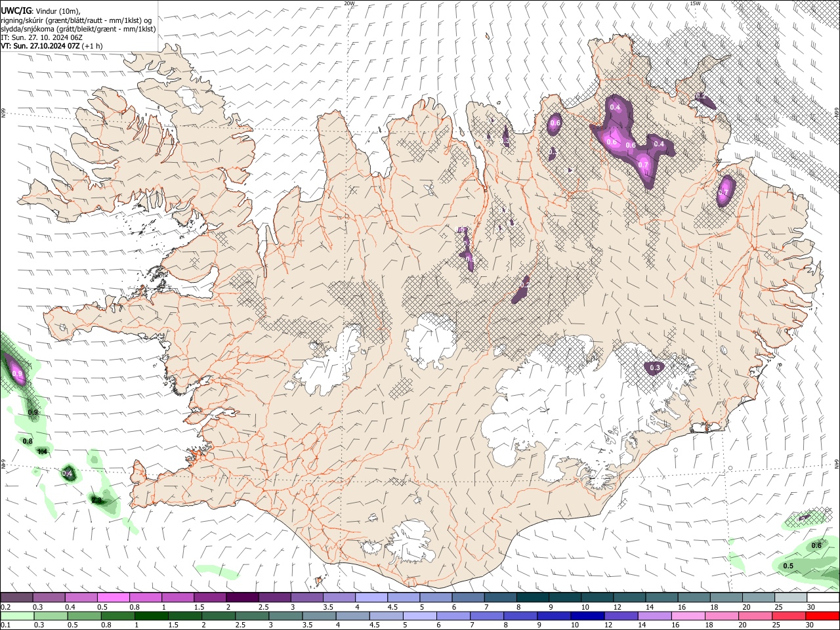The height and width of the screenshot is (630, 840).
Task: Click the '15W' longitude label at top
Action: [695, 3]
